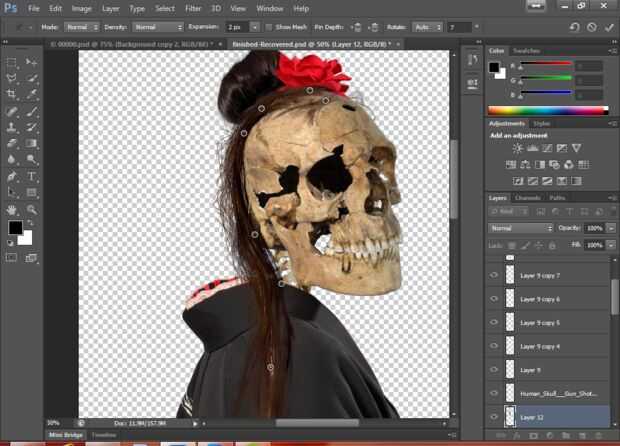Select the Type tool

coord(31,176)
